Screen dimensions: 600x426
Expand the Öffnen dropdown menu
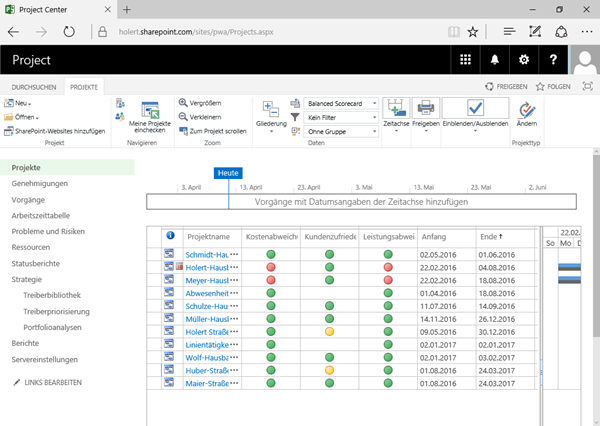pos(37,118)
